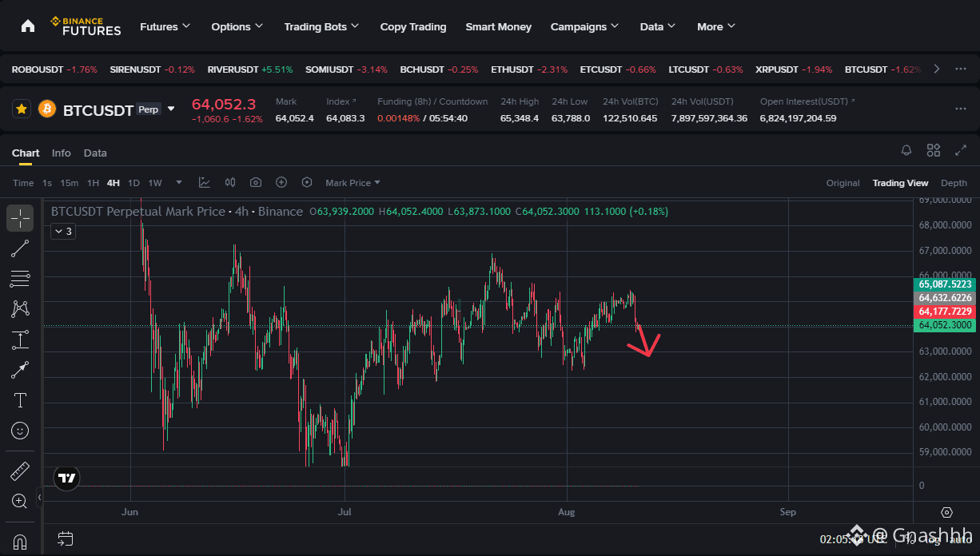The width and height of the screenshot is (980, 556).
Task: Switch chart to Depth view
Action: [x=954, y=183]
